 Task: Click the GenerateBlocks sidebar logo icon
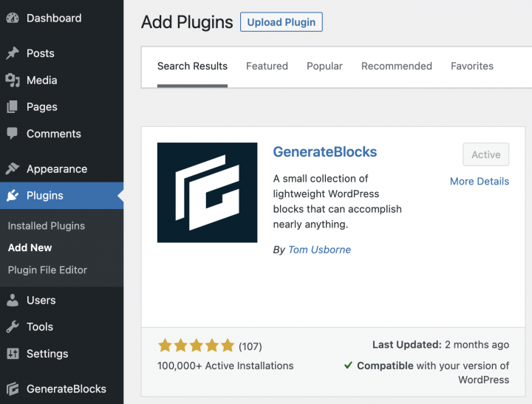coord(13,389)
